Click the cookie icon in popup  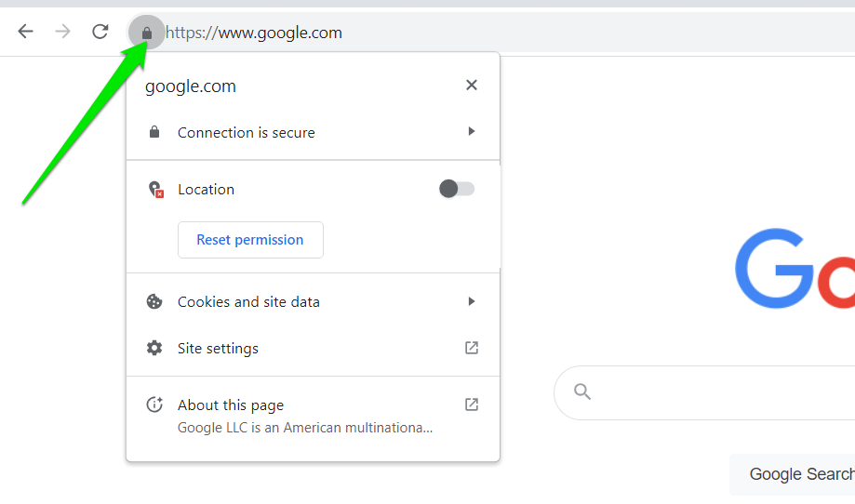[154, 301]
